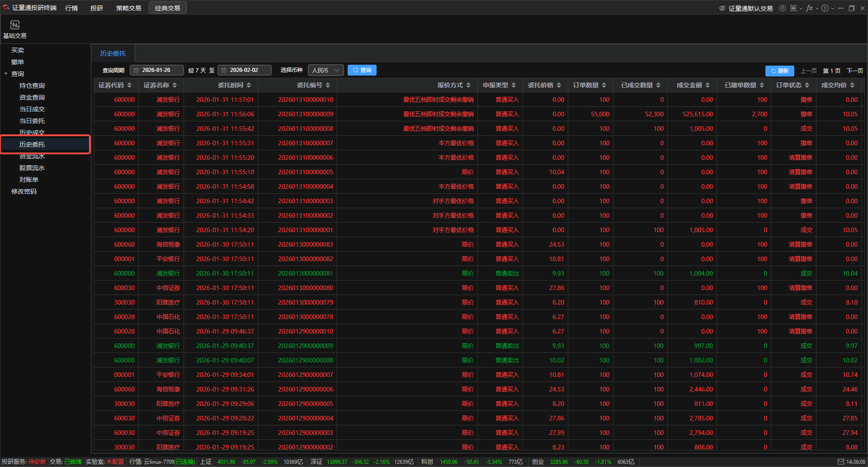
Task: Open the user account profile icon
Action: (x=782, y=8)
